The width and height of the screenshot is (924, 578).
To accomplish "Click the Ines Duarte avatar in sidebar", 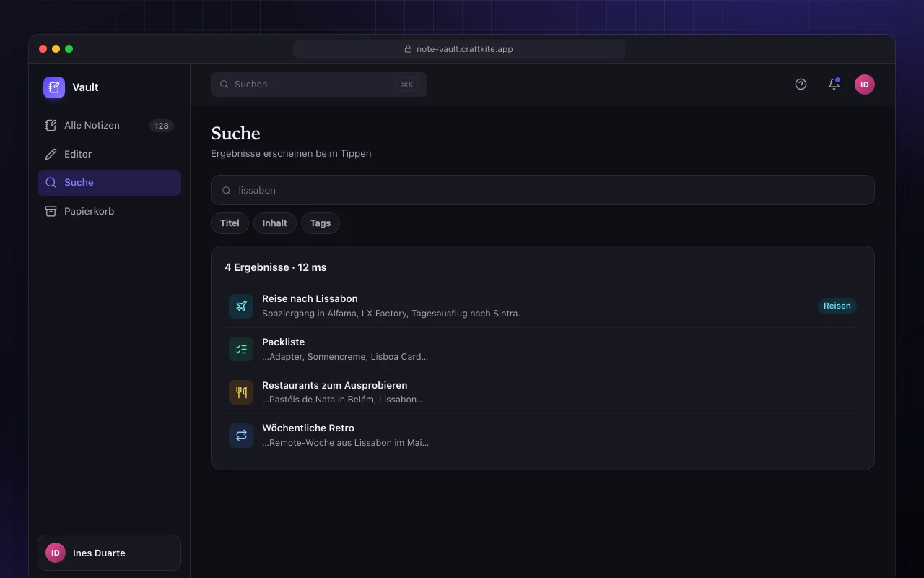I will point(56,553).
